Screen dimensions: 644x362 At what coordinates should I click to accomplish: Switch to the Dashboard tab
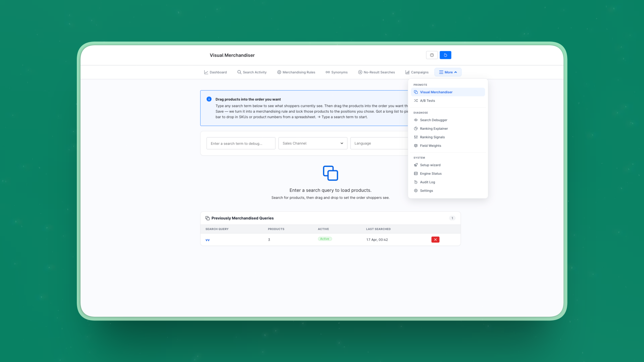[x=215, y=72]
